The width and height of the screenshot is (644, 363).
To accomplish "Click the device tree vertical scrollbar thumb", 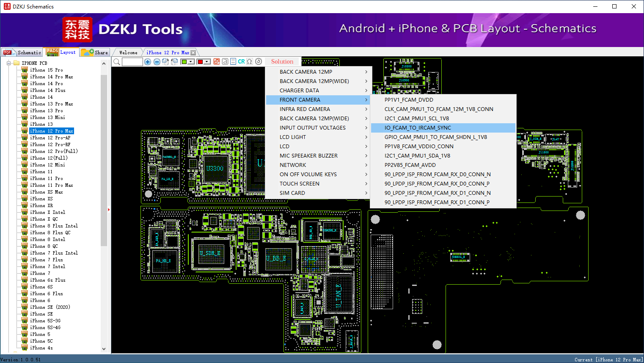I will (104, 160).
